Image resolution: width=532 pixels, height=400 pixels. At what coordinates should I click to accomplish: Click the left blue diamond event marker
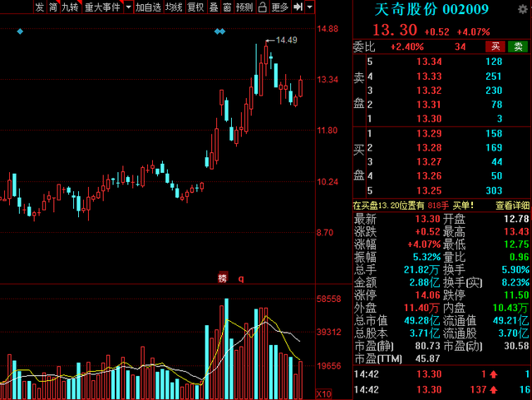pyautogui.click(x=20, y=32)
